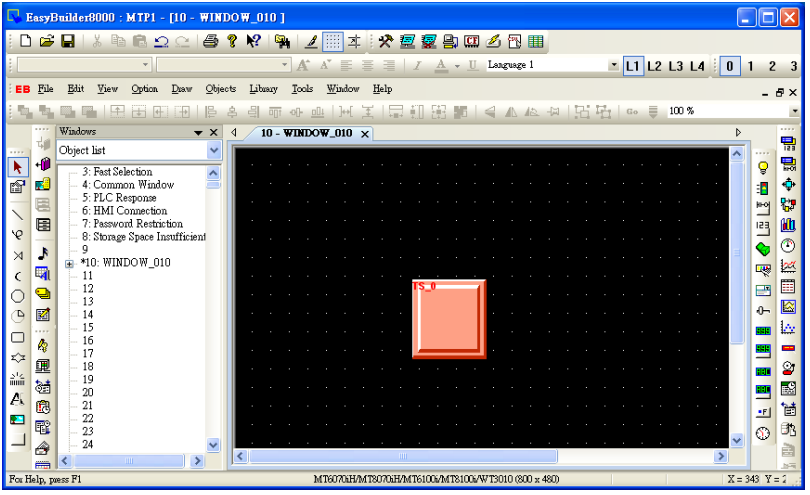Close the Windows panel

coord(213,133)
